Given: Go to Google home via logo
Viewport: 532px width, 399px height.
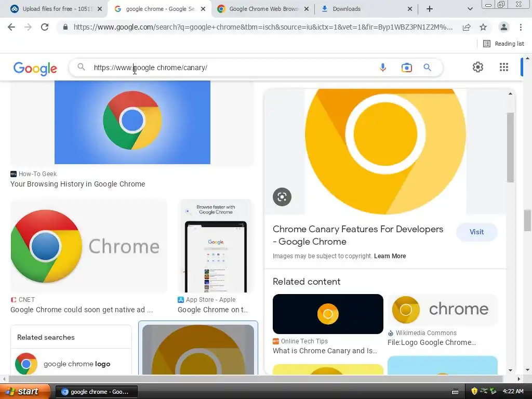Looking at the screenshot, I should click(x=35, y=68).
